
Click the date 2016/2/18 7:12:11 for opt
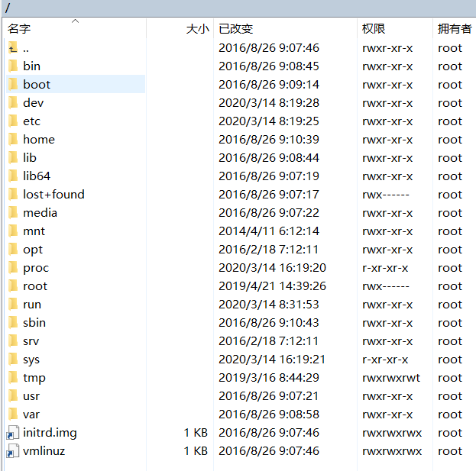point(268,250)
